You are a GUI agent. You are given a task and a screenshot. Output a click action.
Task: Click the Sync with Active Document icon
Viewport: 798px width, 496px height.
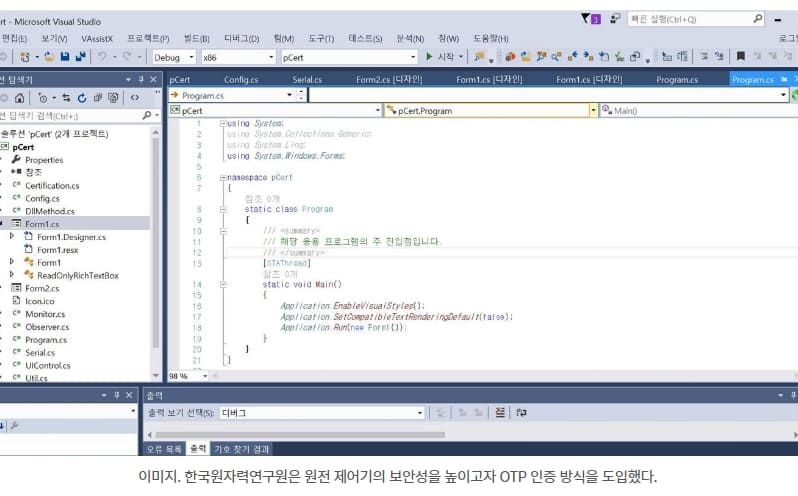[x=67, y=98]
